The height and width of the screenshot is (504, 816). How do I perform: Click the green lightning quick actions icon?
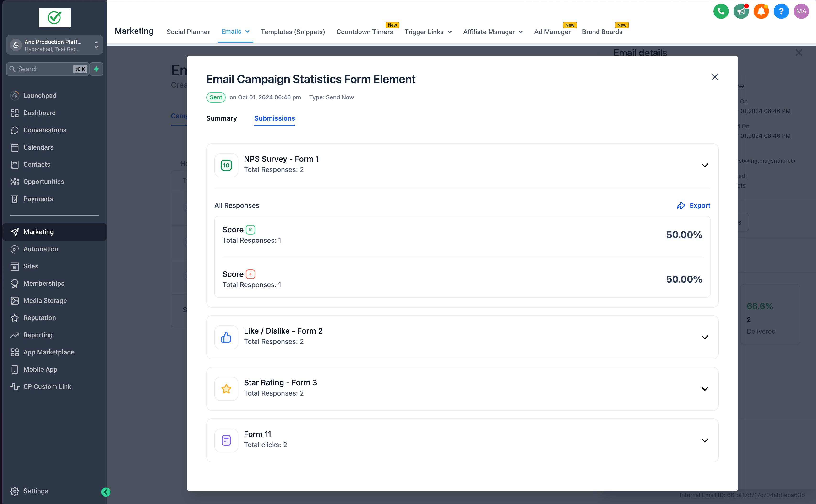96,69
